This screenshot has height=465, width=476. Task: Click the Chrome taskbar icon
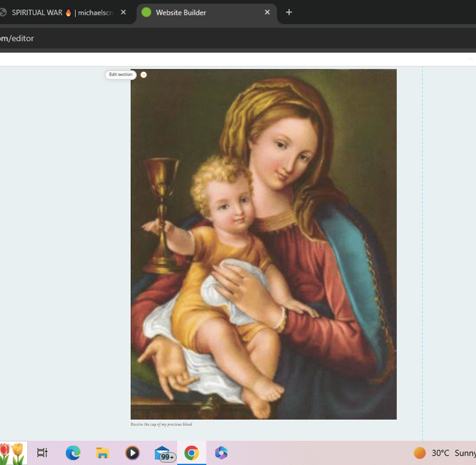(x=192, y=453)
